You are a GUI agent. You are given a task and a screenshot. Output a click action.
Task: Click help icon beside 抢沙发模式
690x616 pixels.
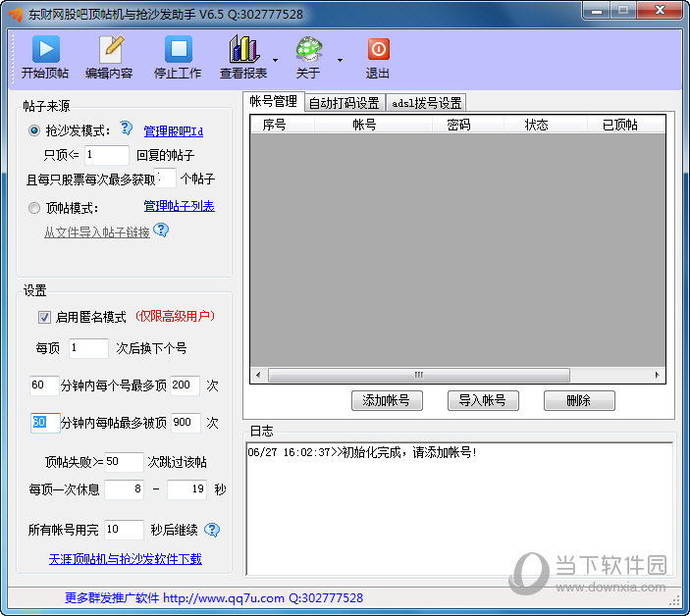tap(127, 128)
